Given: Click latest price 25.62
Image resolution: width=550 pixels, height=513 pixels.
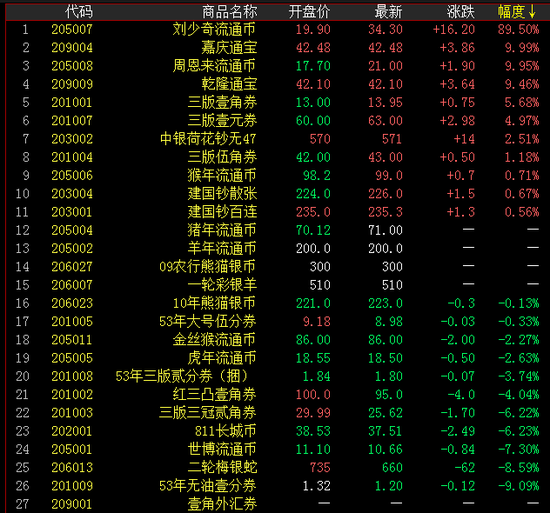Looking at the screenshot, I should [385, 413].
